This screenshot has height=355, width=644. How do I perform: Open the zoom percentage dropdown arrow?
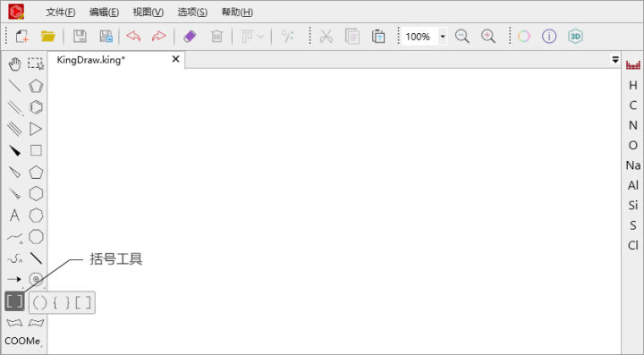(x=443, y=37)
